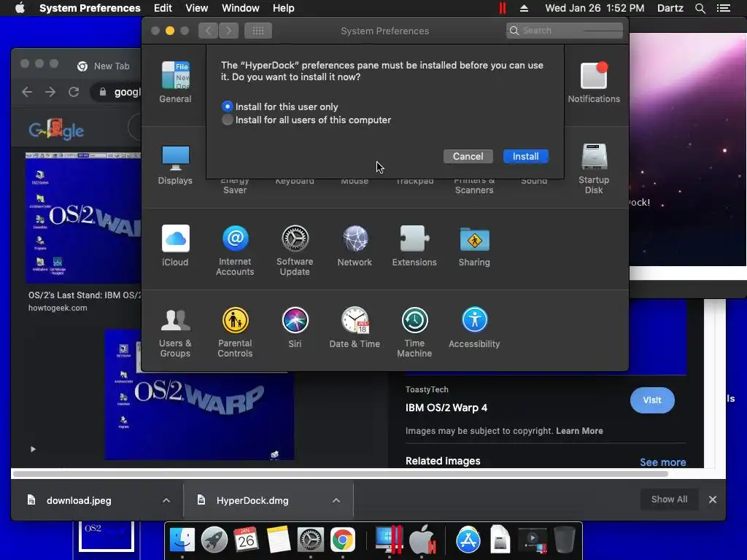Screen dimensions: 747x560
Task: Reload page in Chrome window
Action: (x=74, y=91)
